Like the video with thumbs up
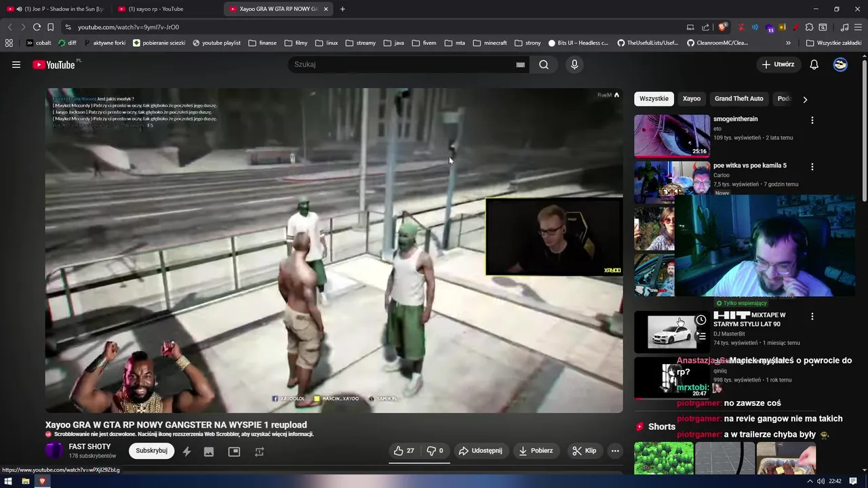This screenshot has width=868, height=488. pyautogui.click(x=404, y=451)
